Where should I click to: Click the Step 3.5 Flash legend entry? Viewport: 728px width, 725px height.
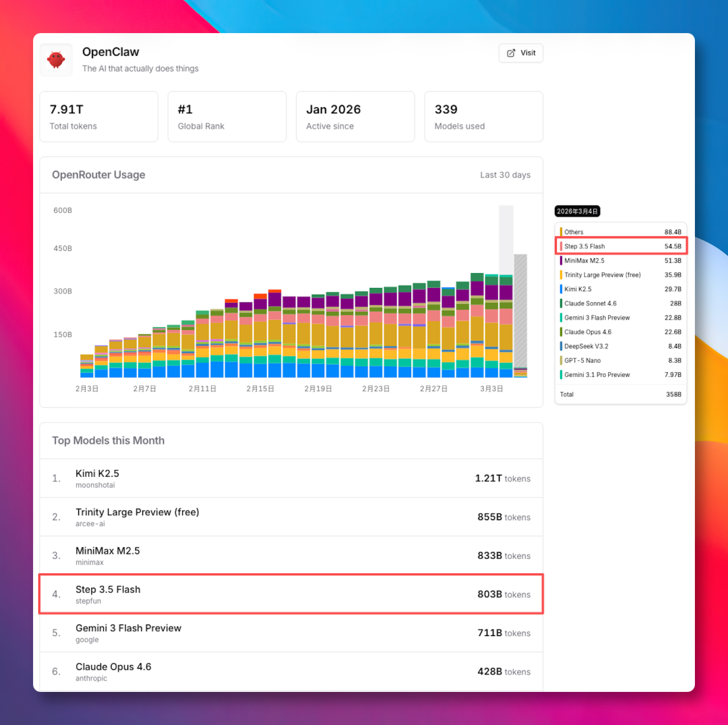coord(621,246)
